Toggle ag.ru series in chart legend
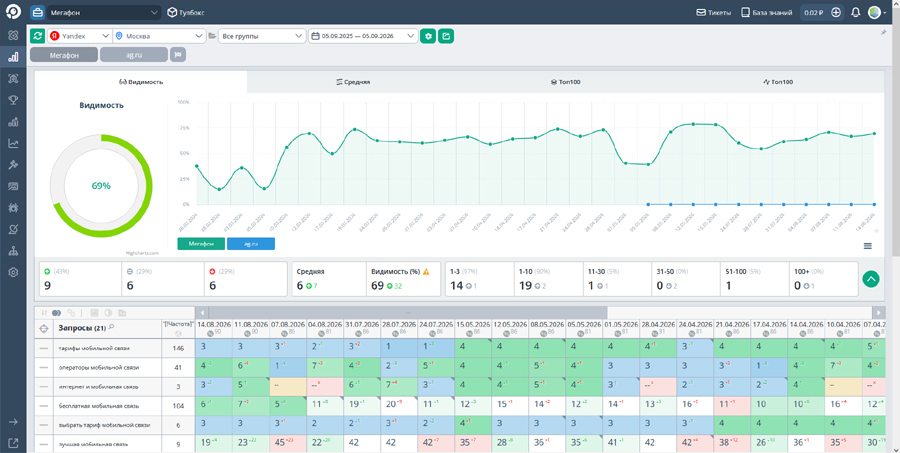900x453 pixels. 251,244
